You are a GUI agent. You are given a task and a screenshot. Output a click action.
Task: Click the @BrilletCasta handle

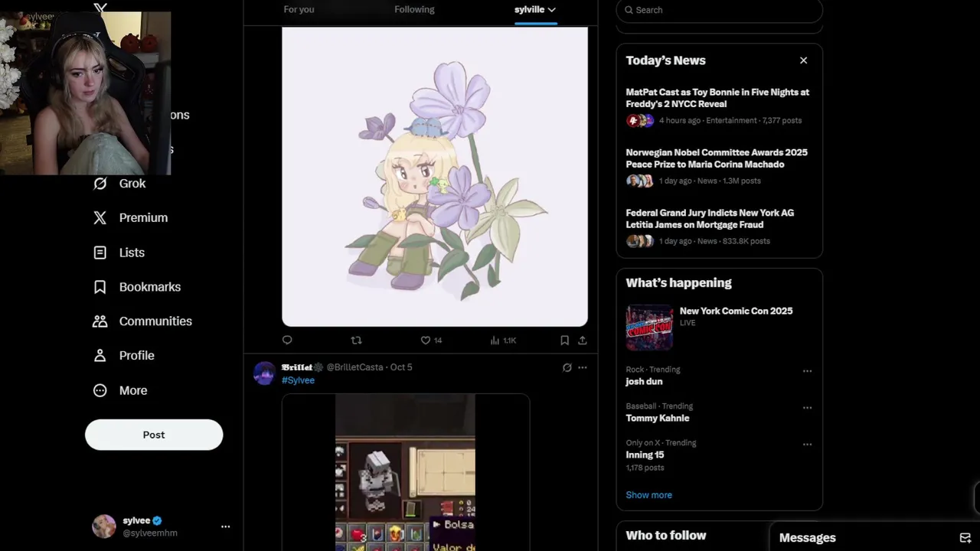(x=354, y=367)
